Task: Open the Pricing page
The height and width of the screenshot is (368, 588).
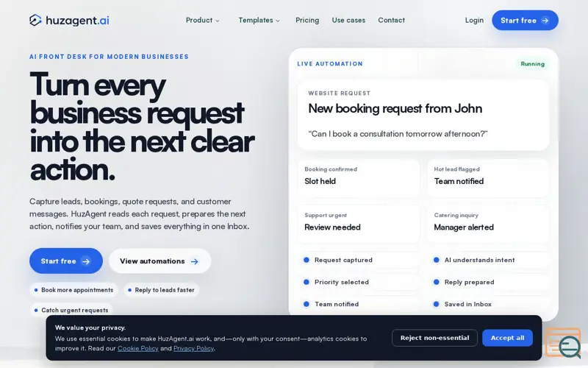Action: click(x=307, y=21)
